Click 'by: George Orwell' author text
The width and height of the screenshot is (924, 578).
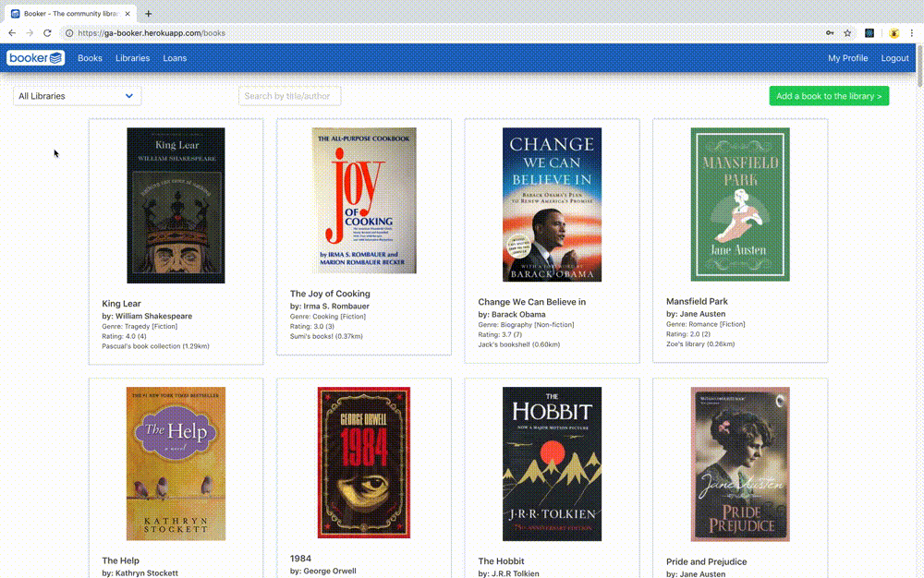tap(322, 571)
